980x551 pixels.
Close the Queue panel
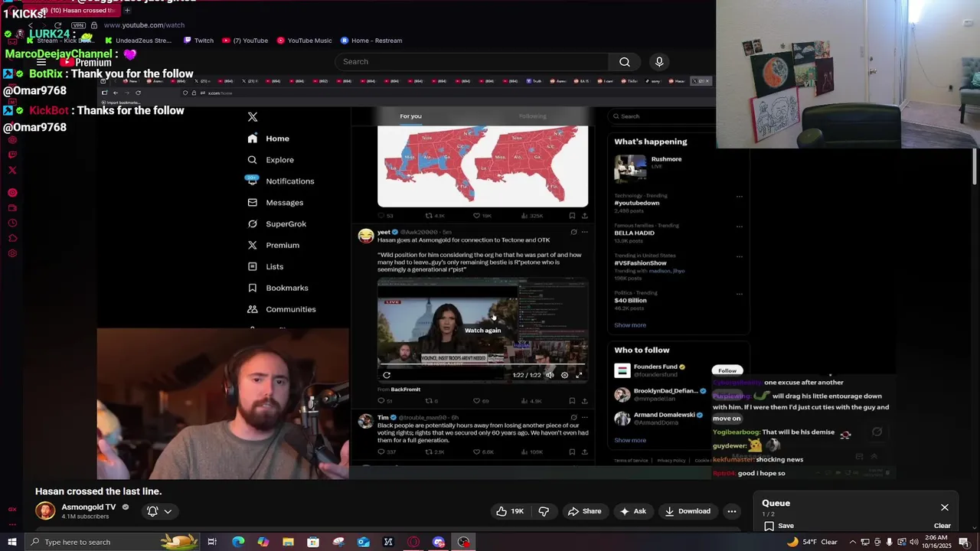pyautogui.click(x=945, y=507)
